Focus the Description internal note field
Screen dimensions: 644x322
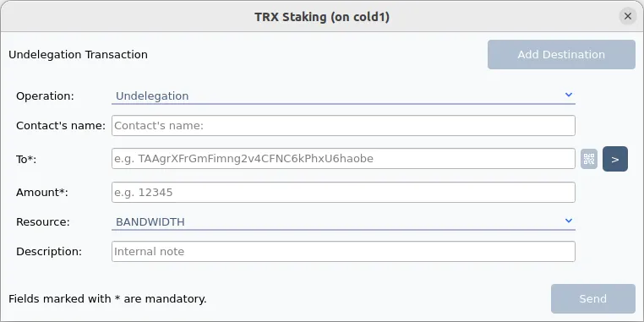point(343,251)
